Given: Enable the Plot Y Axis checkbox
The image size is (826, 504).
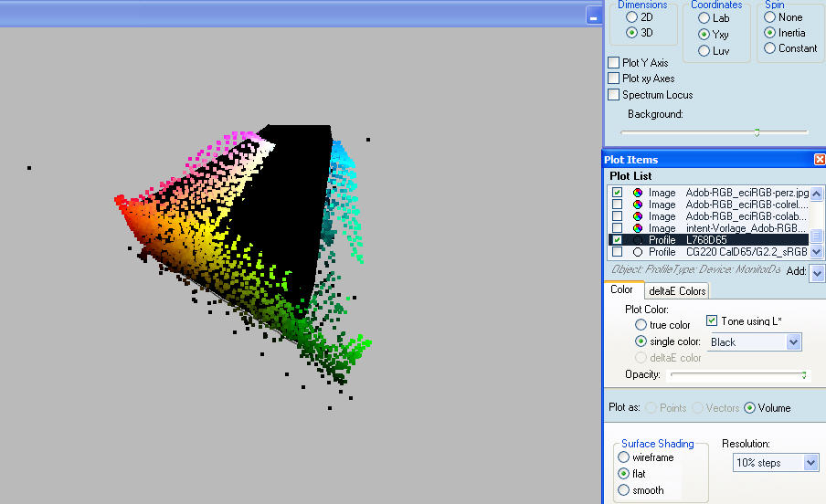Looking at the screenshot, I should point(614,63).
